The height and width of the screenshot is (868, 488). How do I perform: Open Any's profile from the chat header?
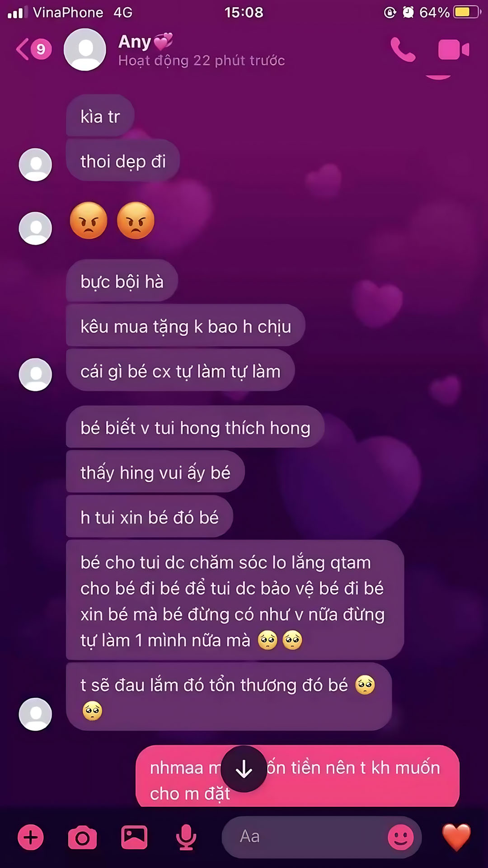(202, 50)
